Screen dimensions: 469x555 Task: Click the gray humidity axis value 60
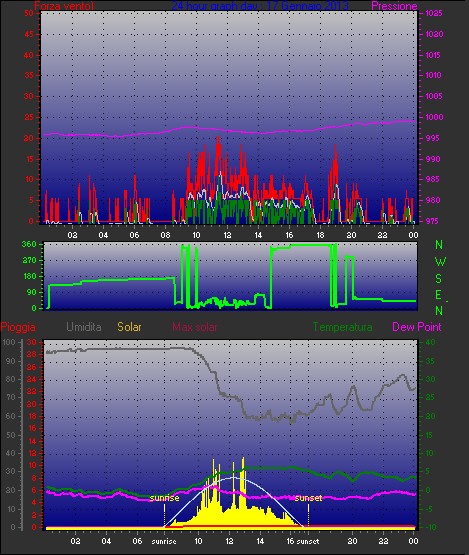pos(11,416)
